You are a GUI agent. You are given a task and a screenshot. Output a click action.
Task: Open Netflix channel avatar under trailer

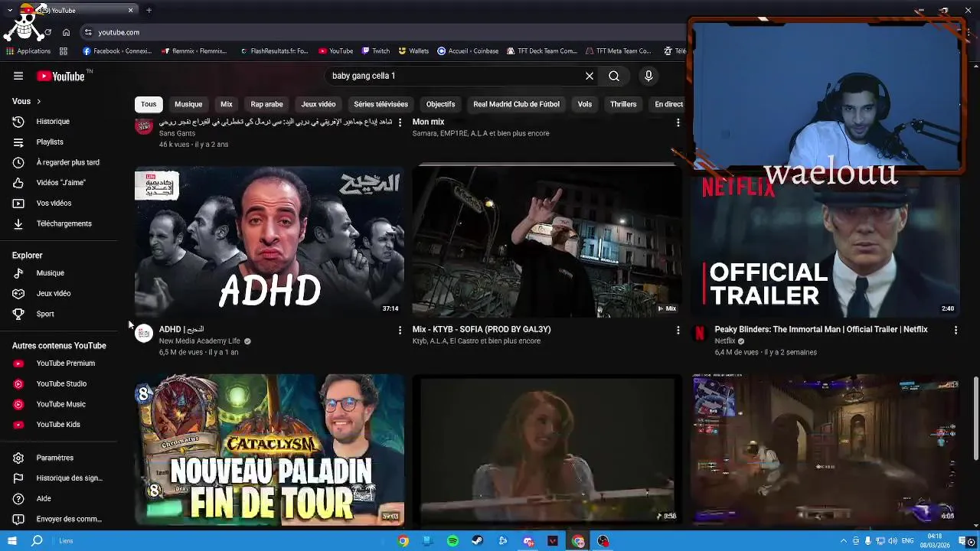(x=699, y=333)
